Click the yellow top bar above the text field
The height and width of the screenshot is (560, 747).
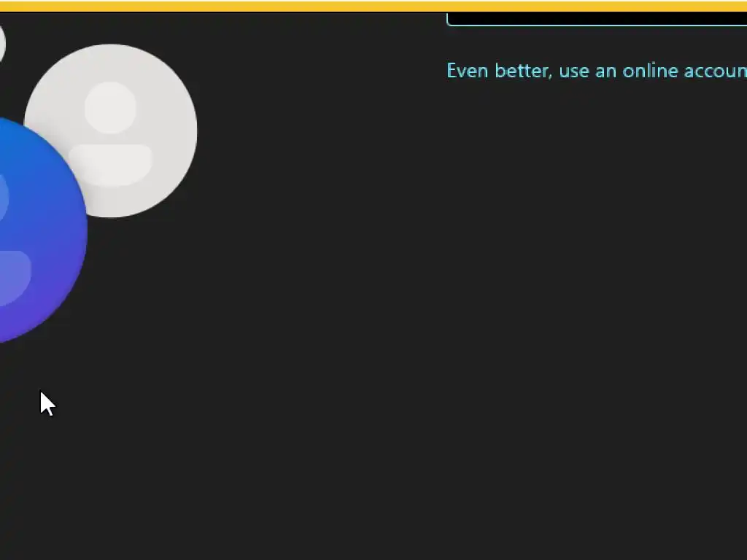click(x=597, y=6)
